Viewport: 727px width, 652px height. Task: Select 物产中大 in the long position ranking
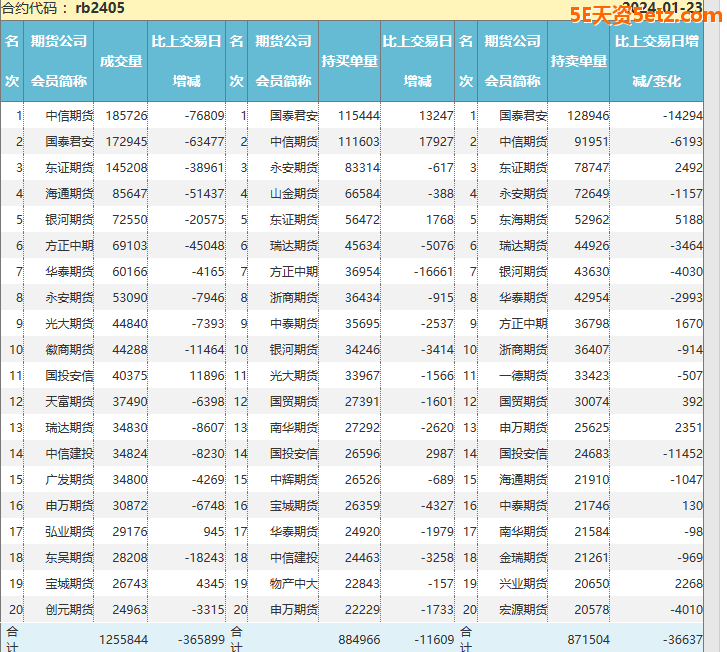click(294, 583)
